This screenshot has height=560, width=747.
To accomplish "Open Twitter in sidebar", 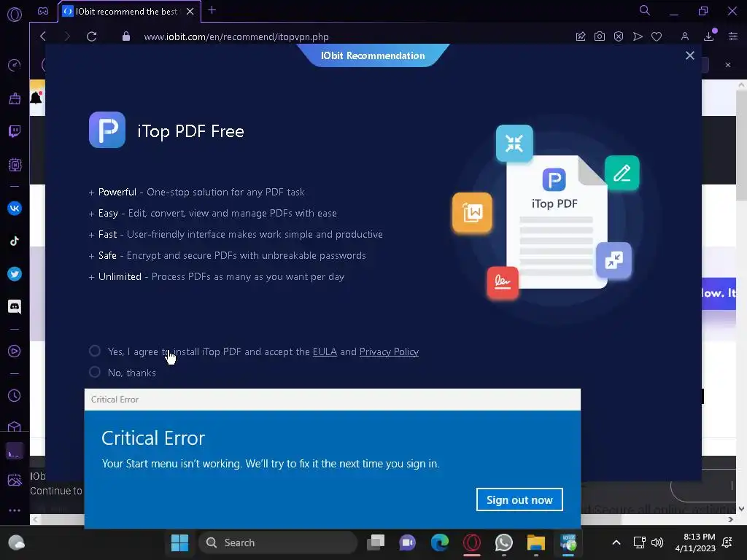I will [15, 274].
